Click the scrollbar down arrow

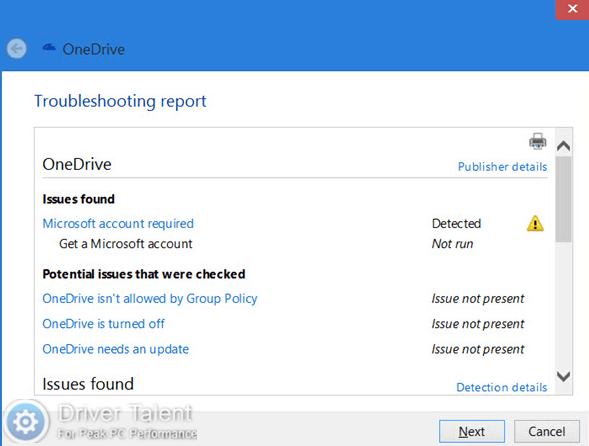(x=563, y=376)
